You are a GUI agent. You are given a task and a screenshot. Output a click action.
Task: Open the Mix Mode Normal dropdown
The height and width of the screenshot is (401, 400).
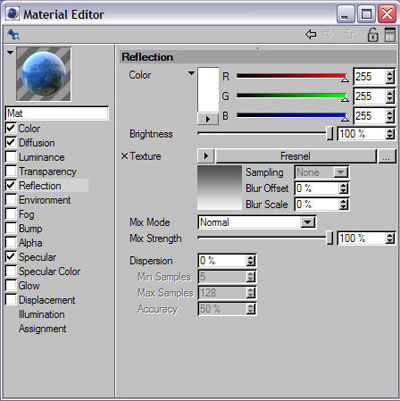click(x=257, y=222)
